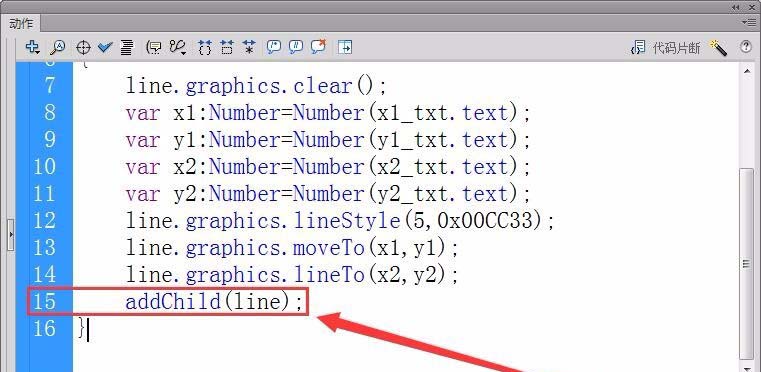The height and width of the screenshot is (372, 761).
Task: Select the 动作 panel tab
Action: pyautogui.click(x=21, y=23)
